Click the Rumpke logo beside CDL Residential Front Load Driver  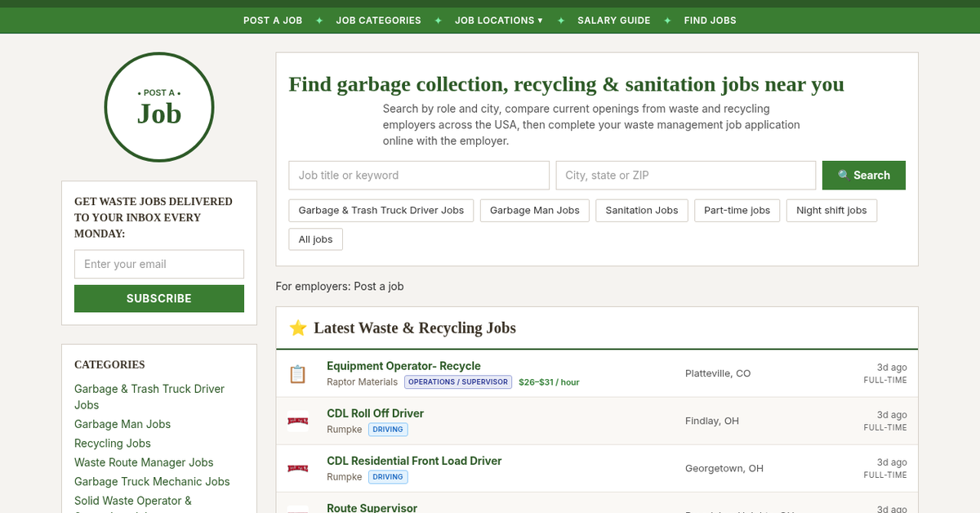[x=297, y=468]
